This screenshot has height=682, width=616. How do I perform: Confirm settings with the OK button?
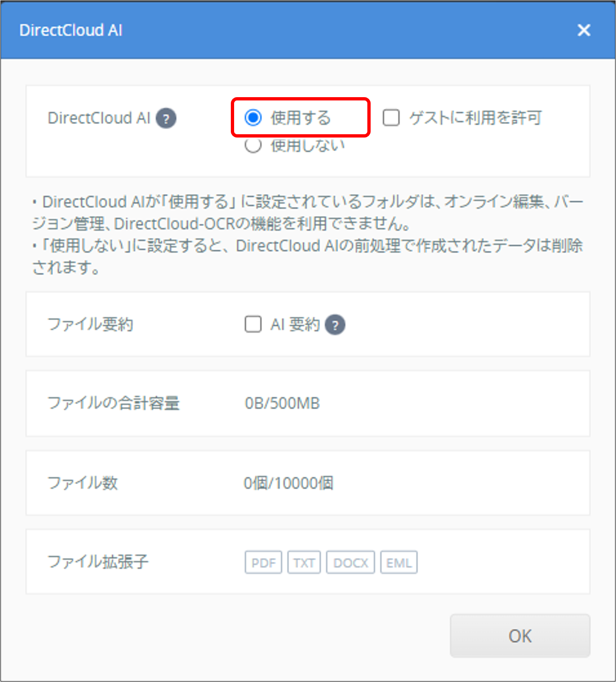click(x=520, y=636)
